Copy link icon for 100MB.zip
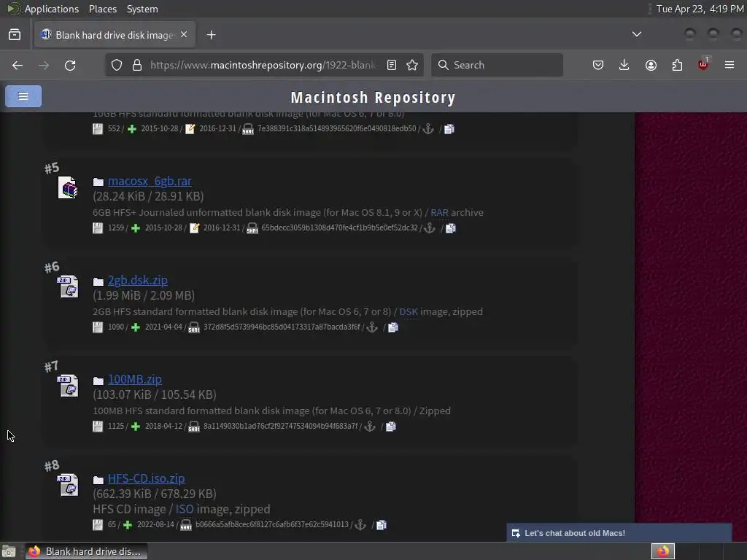 (x=391, y=426)
